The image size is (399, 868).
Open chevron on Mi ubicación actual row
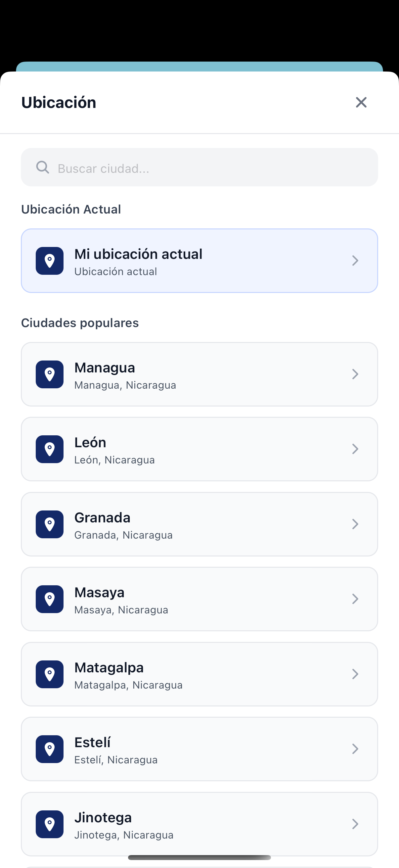click(x=355, y=261)
